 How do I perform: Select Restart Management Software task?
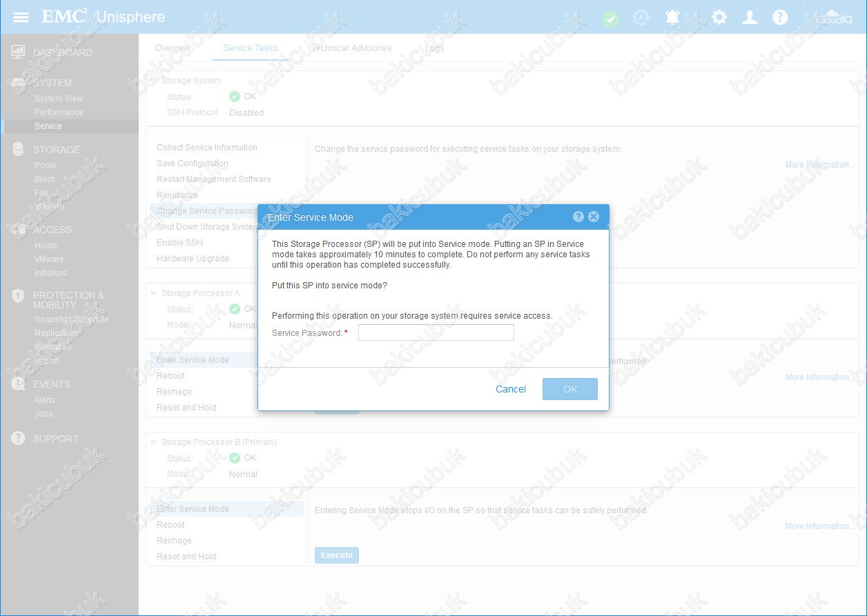click(214, 179)
